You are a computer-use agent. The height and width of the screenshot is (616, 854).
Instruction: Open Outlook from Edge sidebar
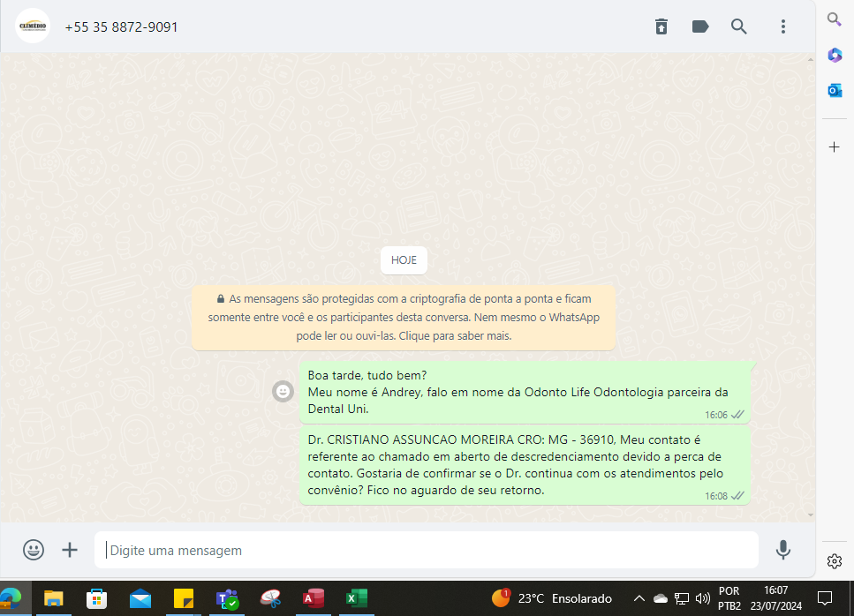[x=835, y=90]
